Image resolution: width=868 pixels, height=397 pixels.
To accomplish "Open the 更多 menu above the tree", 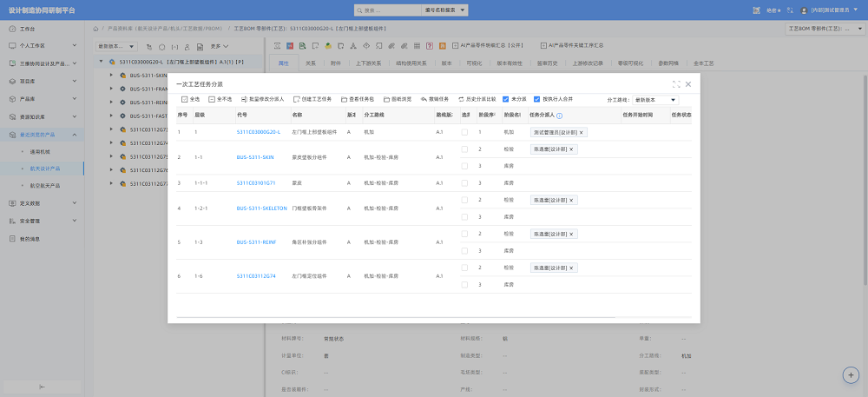I will click(220, 47).
